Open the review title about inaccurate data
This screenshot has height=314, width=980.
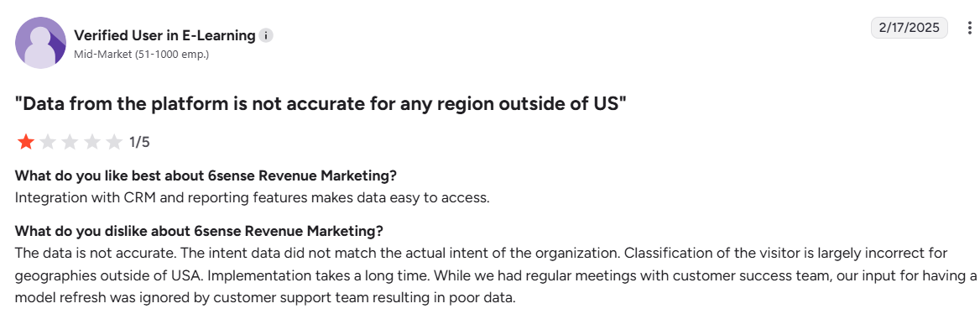point(321,104)
